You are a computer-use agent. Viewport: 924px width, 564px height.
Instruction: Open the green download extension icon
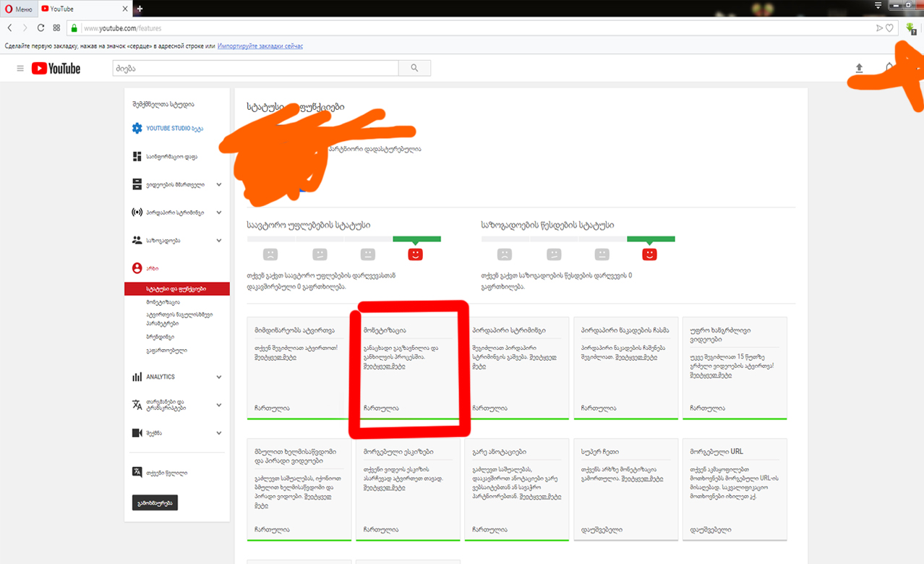click(x=911, y=28)
